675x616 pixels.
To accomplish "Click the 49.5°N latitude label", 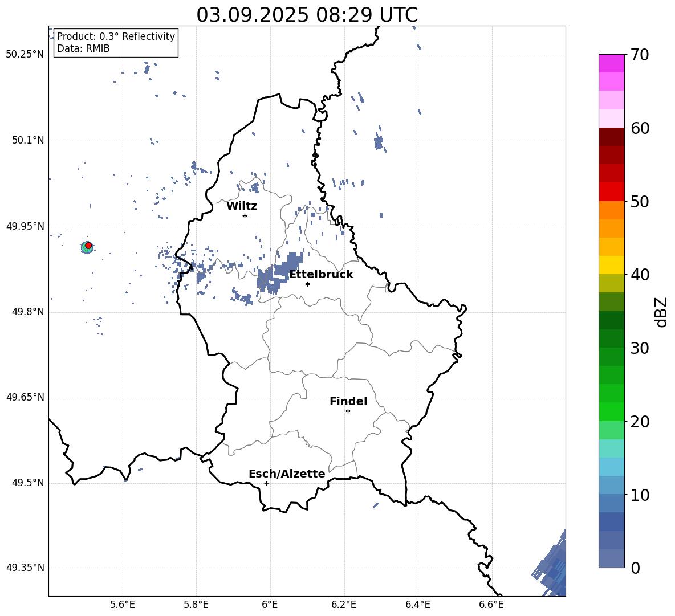I will (27, 483).
